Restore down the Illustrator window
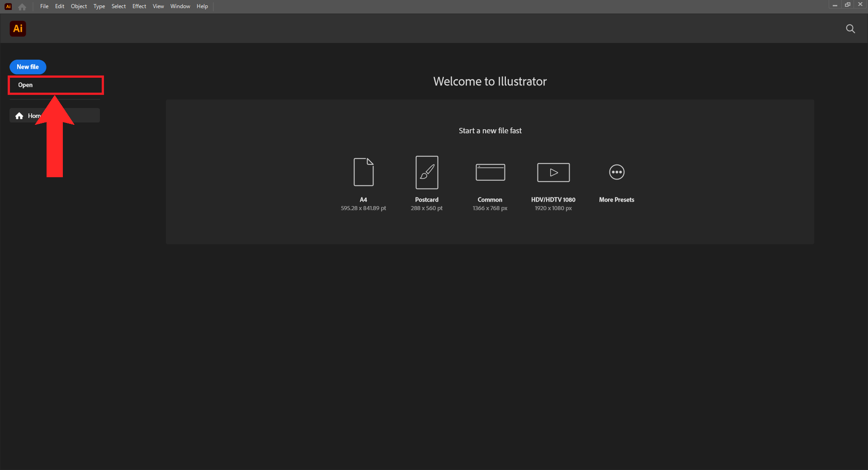The width and height of the screenshot is (868, 470). (x=848, y=5)
